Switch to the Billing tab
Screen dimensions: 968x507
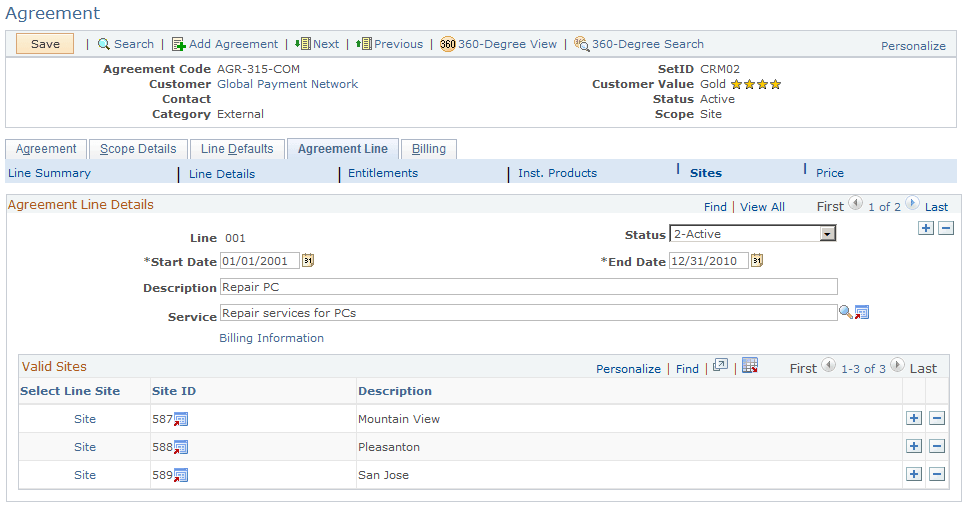(x=429, y=149)
